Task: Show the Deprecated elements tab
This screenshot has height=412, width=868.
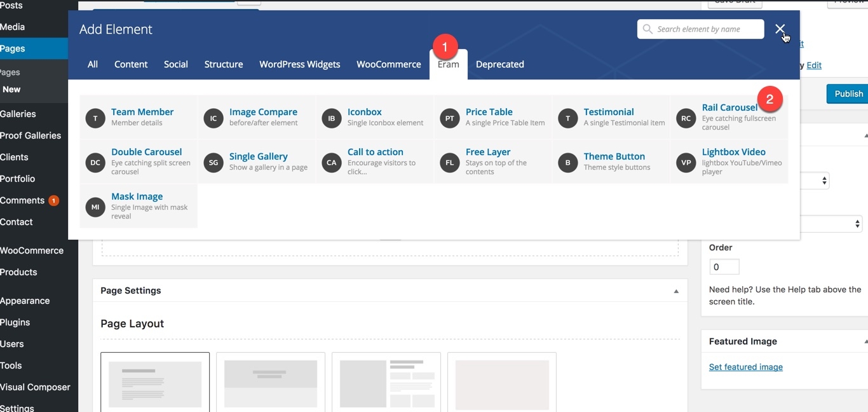Action: [499, 64]
